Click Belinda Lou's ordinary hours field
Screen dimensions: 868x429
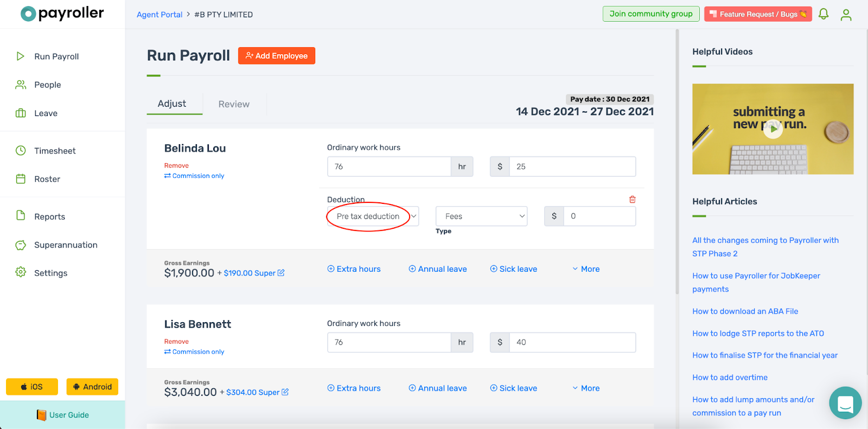pos(389,167)
